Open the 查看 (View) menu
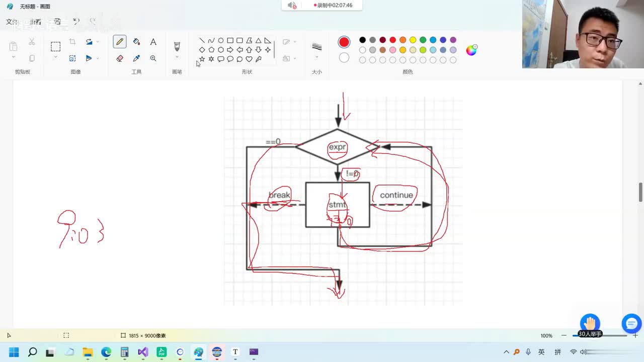The width and height of the screenshot is (644, 362). pos(35,22)
